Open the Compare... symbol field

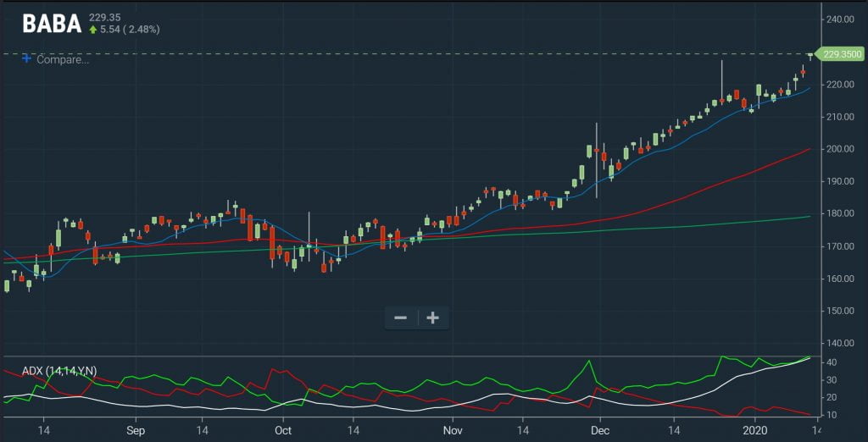pyautogui.click(x=63, y=59)
